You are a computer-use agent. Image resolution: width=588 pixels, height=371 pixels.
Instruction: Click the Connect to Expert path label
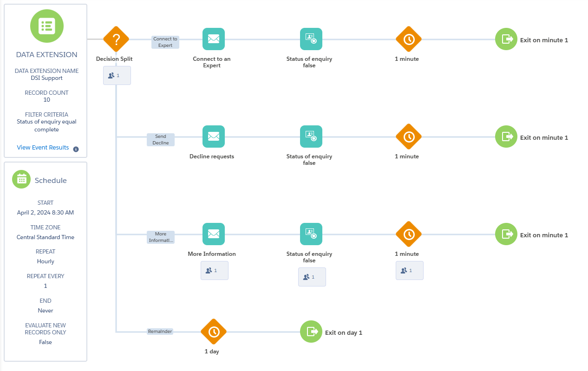pos(165,42)
